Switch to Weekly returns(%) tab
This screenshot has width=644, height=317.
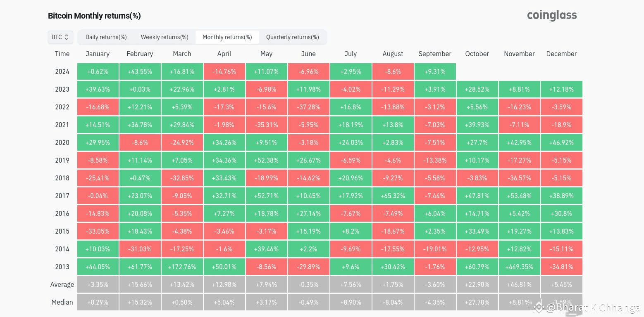pyautogui.click(x=165, y=37)
